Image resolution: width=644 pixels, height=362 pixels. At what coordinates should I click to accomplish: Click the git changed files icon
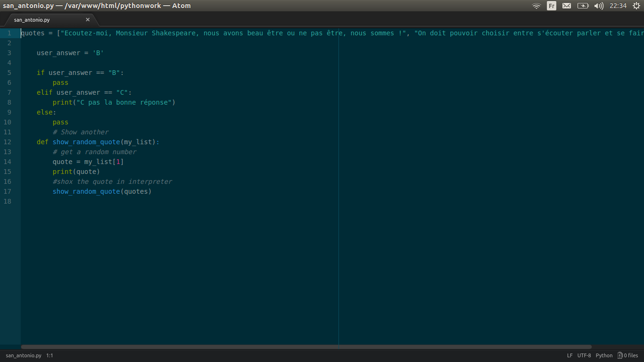point(627,355)
